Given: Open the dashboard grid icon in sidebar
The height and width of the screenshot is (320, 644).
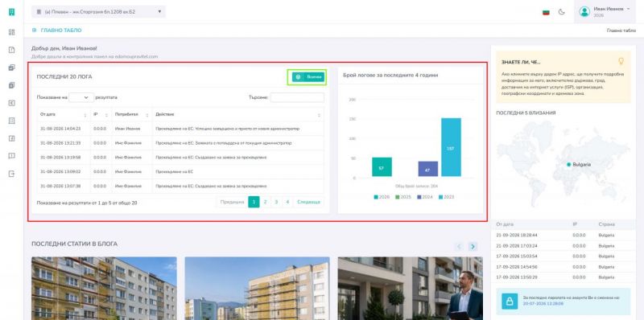Looking at the screenshot, I should 11,32.
